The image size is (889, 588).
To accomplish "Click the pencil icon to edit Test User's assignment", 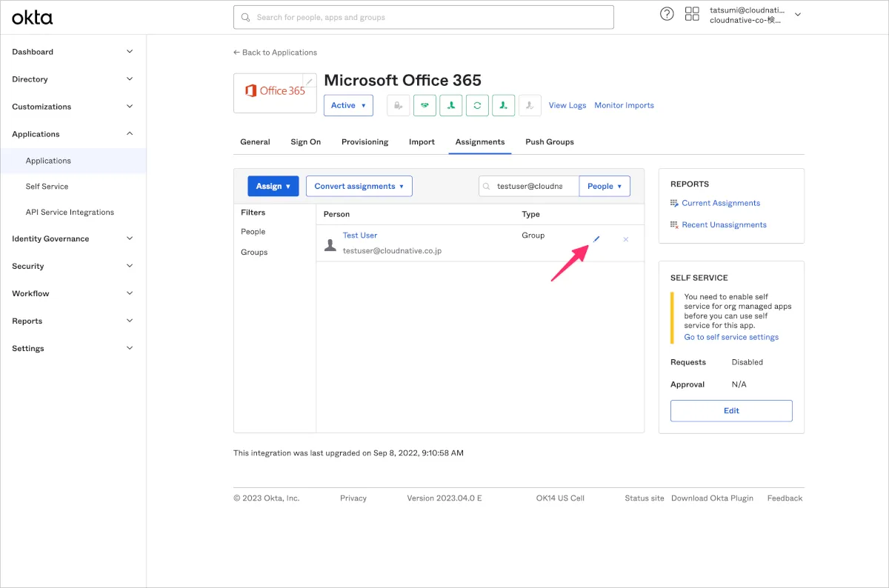I will point(596,239).
